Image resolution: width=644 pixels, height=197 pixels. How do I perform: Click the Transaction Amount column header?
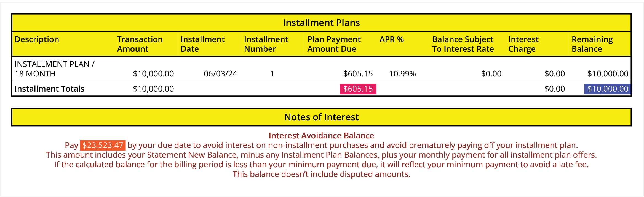click(x=140, y=44)
